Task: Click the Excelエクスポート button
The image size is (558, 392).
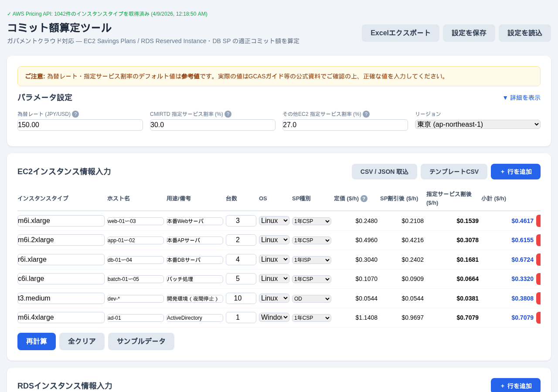Action: pyautogui.click(x=401, y=33)
